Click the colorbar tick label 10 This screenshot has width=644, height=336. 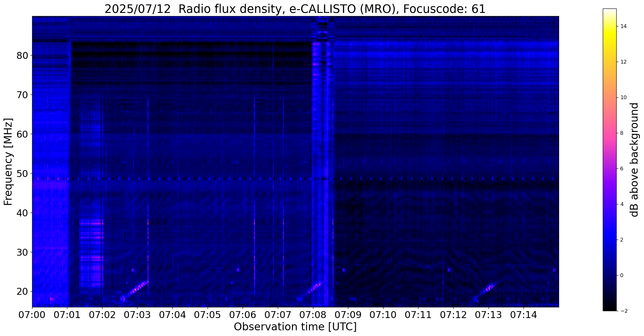623,98
